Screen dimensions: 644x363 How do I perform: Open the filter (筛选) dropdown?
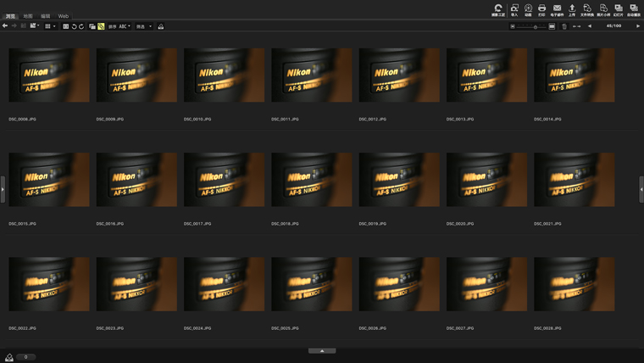pos(144,26)
